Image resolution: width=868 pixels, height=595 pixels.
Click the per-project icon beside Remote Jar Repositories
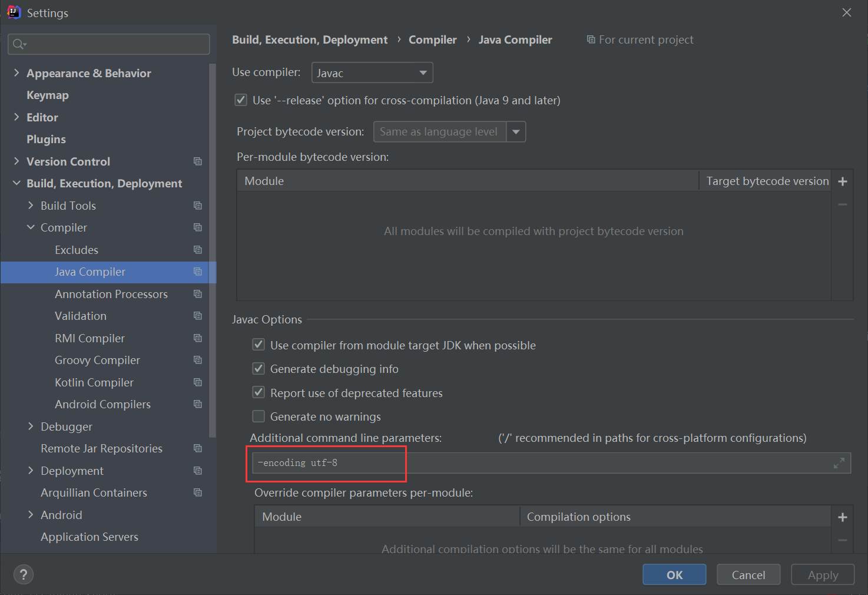[198, 448]
